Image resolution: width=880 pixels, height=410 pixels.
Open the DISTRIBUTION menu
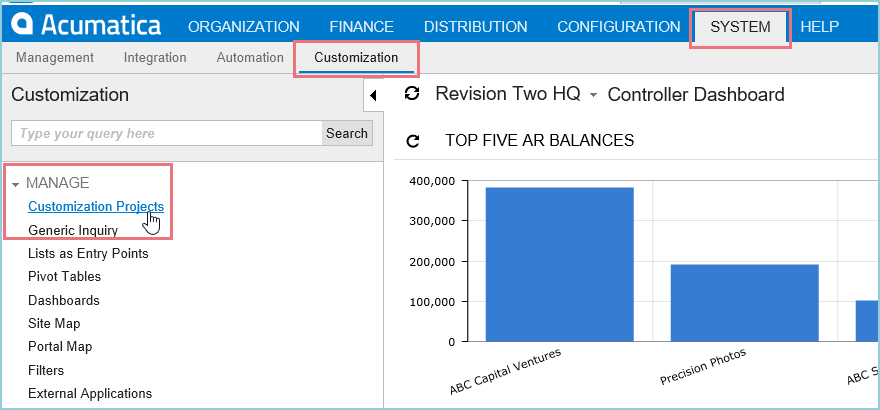tap(475, 26)
